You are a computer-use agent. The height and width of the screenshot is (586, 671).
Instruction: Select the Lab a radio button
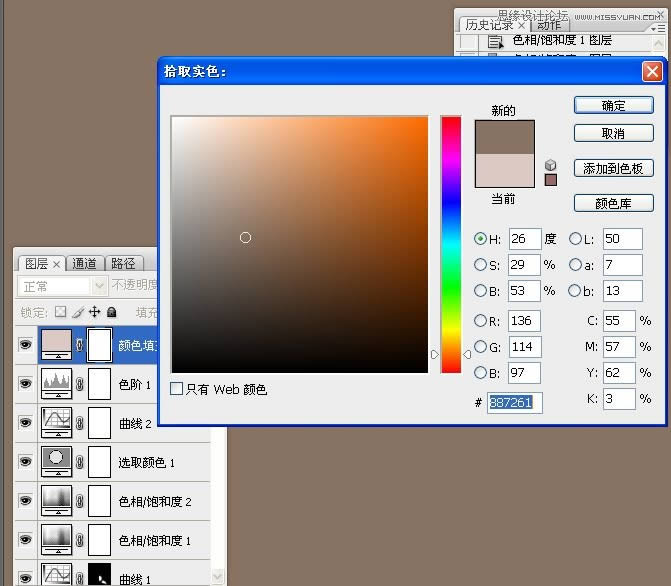(575, 265)
